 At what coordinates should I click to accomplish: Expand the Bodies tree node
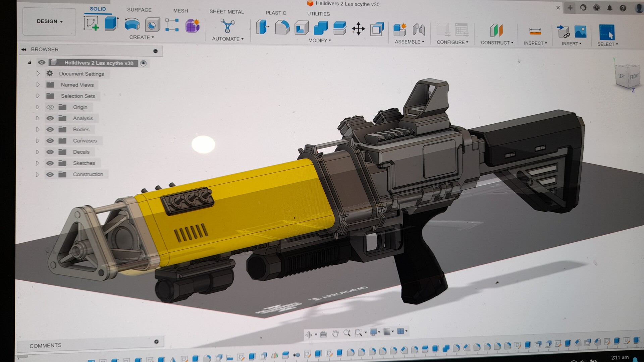pyautogui.click(x=38, y=129)
